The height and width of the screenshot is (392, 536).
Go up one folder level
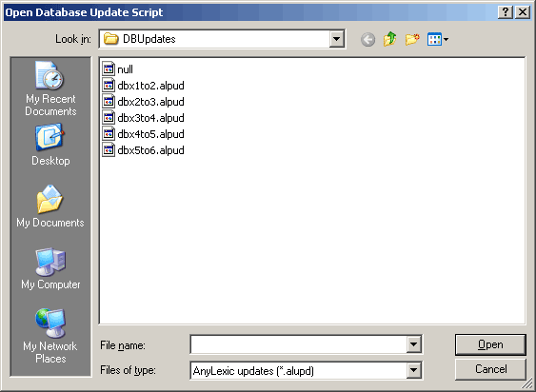click(x=389, y=39)
